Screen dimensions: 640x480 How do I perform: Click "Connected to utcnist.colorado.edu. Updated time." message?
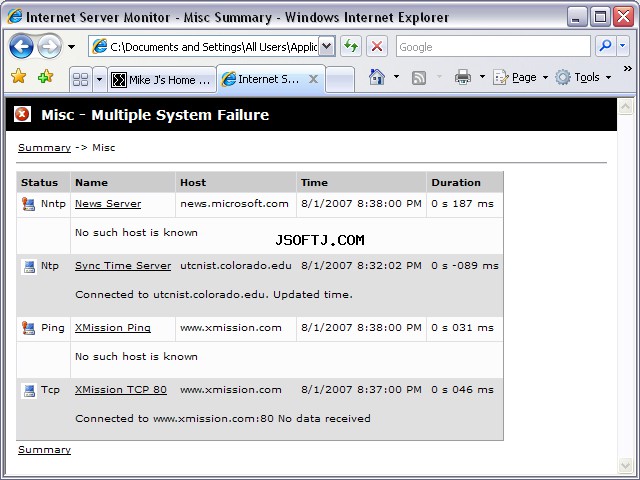tap(214, 295)
